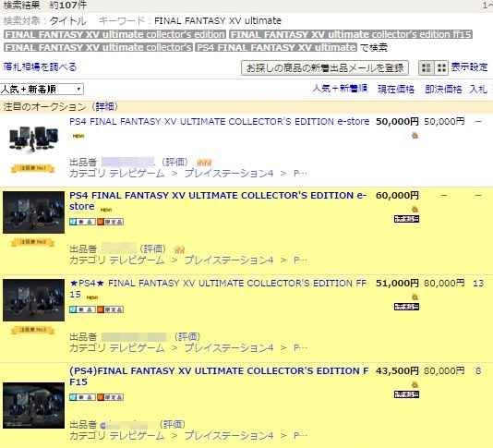
Task: Click New icon beside 'store' in 60,000円 listing
Action: (x=106, y=210)
